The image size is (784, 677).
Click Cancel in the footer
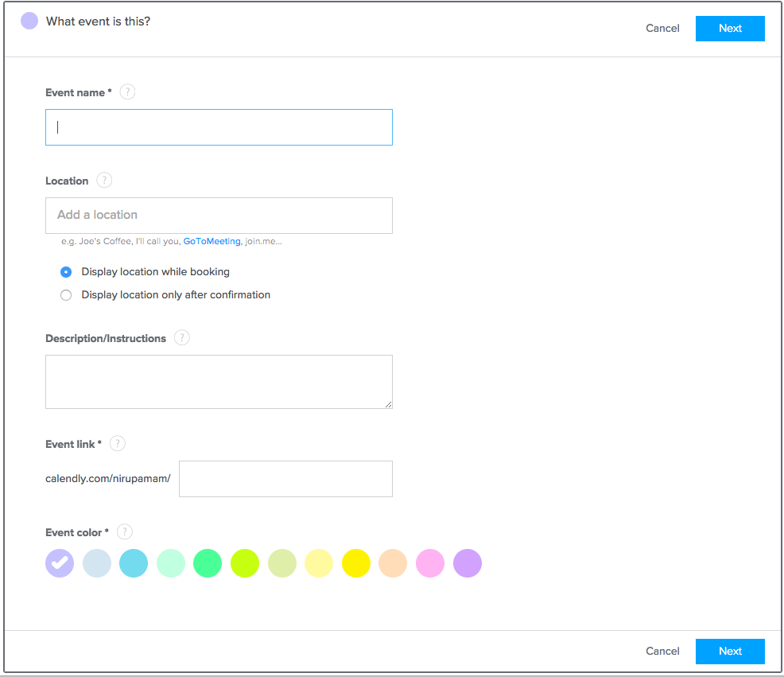click(662, 651)
